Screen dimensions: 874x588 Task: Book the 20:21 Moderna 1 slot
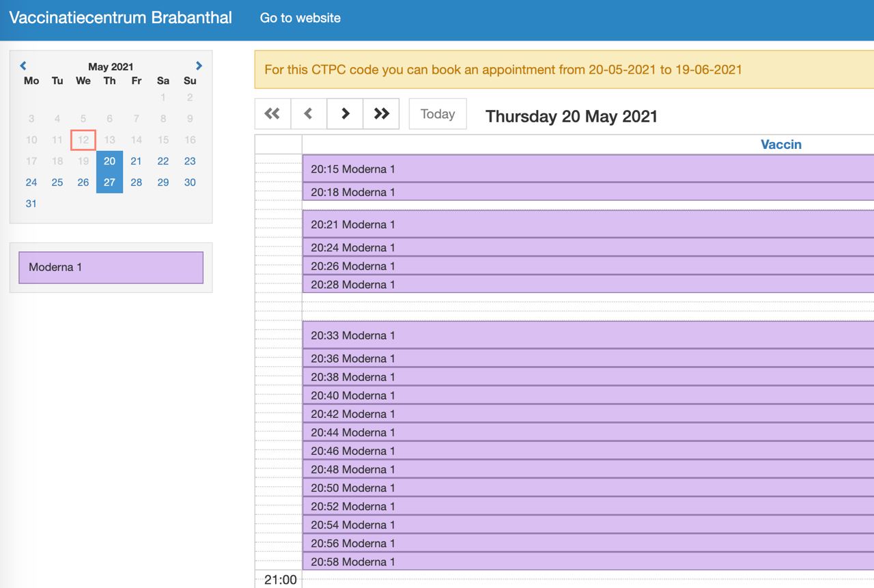[588, 224]
